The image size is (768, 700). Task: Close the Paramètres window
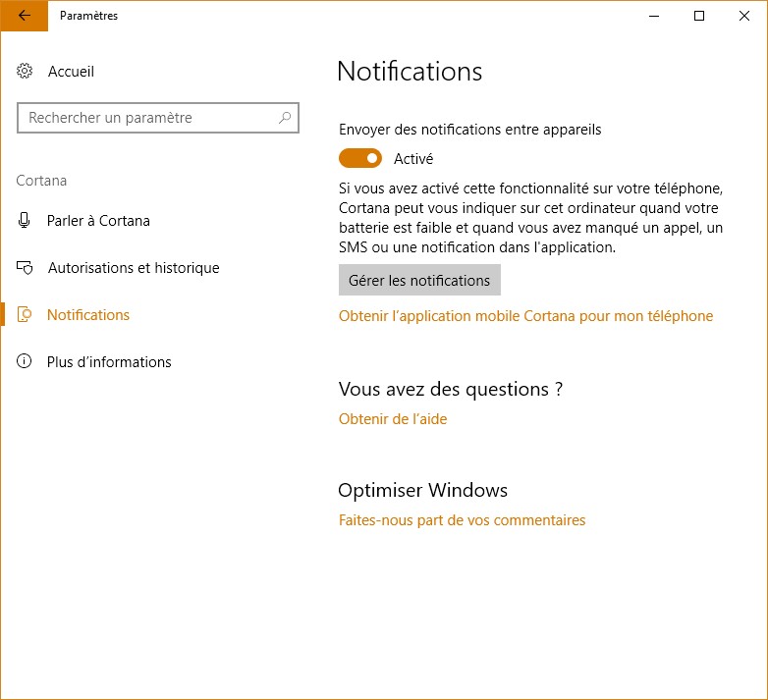pos(744,16)
